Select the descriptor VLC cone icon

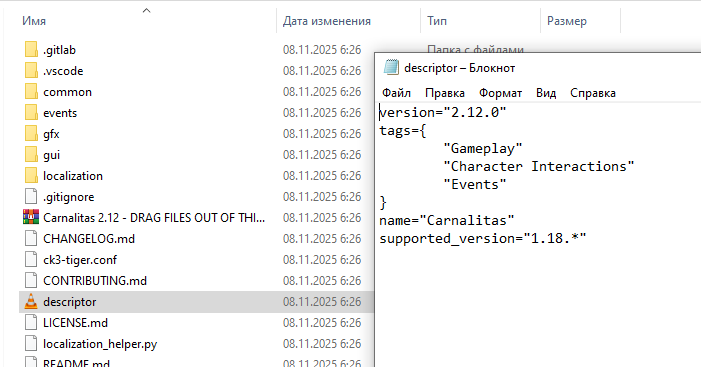coord(31,301)
